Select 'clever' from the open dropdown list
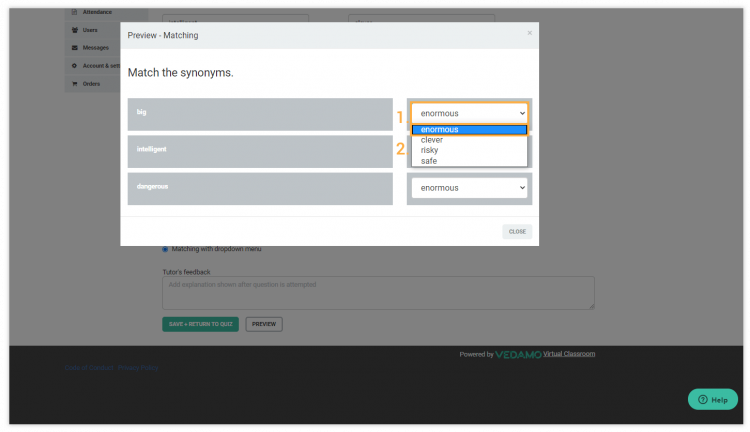Viewport: 750px width, 432px height. pos(469,140)
